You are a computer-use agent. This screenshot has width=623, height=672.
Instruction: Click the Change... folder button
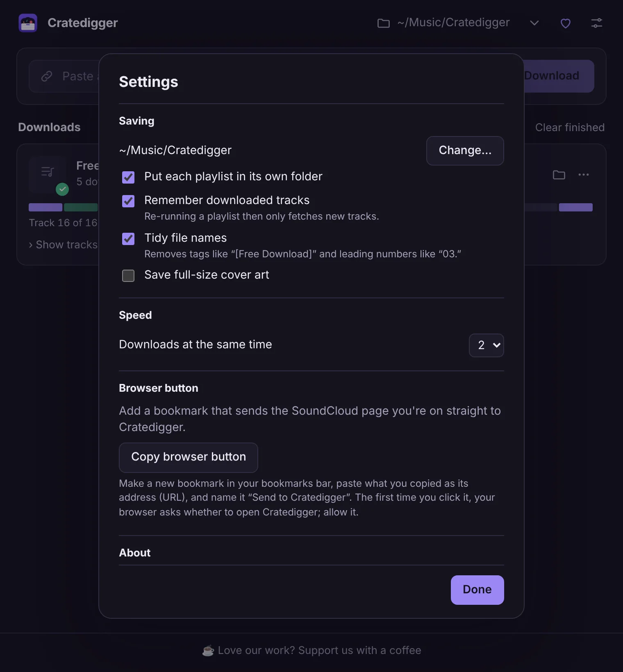pos(465,151)
